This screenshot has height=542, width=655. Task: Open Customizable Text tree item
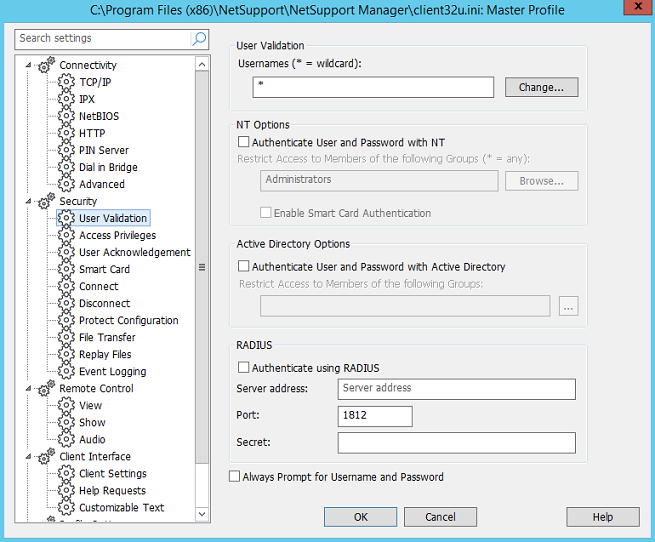coord(122,507)
